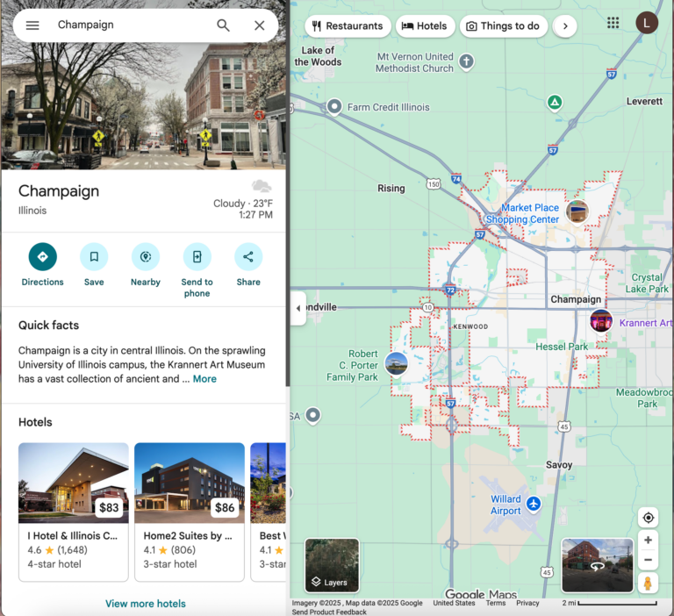The height and width of the screenshot is (616, 674).
Task: Share the Champaign location
Action: click(x=248, y=257)
